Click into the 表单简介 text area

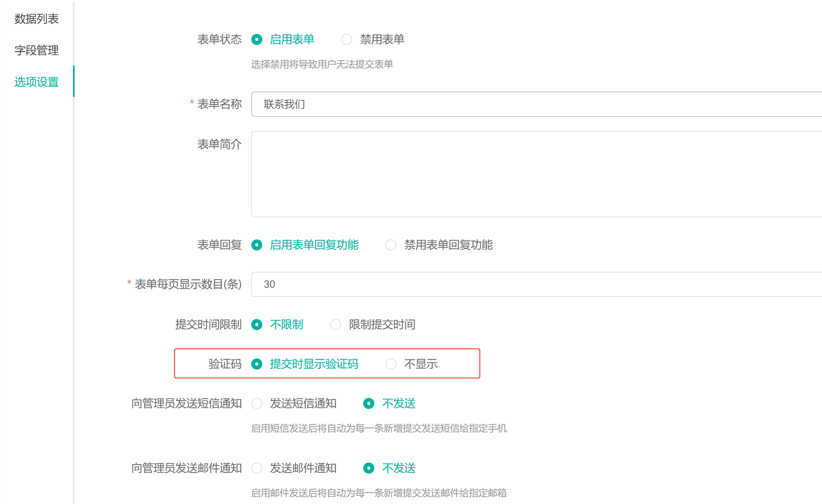(x=536, y=174)
